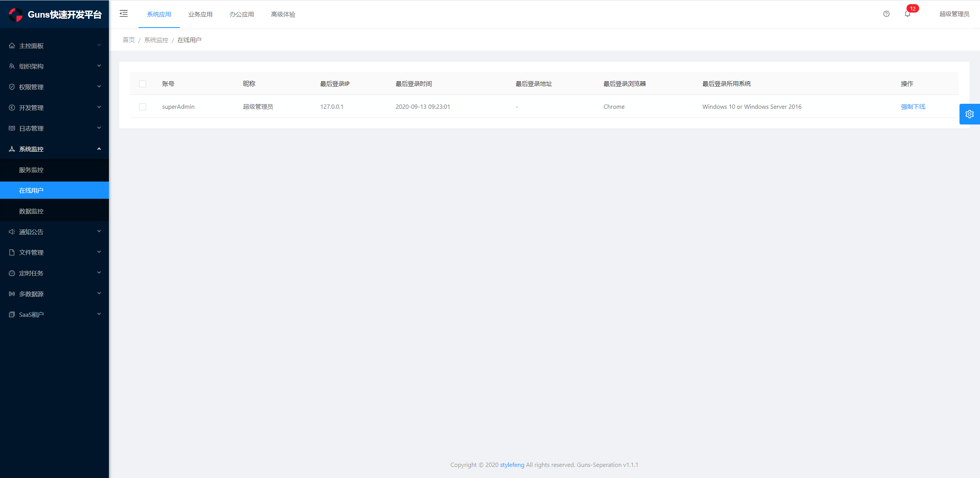
Task: Toggle the select-all checkbox in table header
Action: (x=143, y=84)
